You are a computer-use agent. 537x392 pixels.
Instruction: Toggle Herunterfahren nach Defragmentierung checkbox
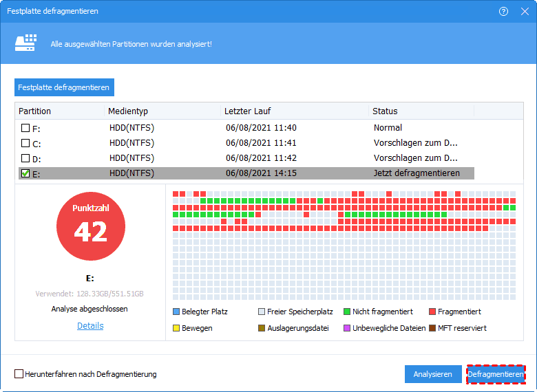pyautogui.click(x=19, y=374)
